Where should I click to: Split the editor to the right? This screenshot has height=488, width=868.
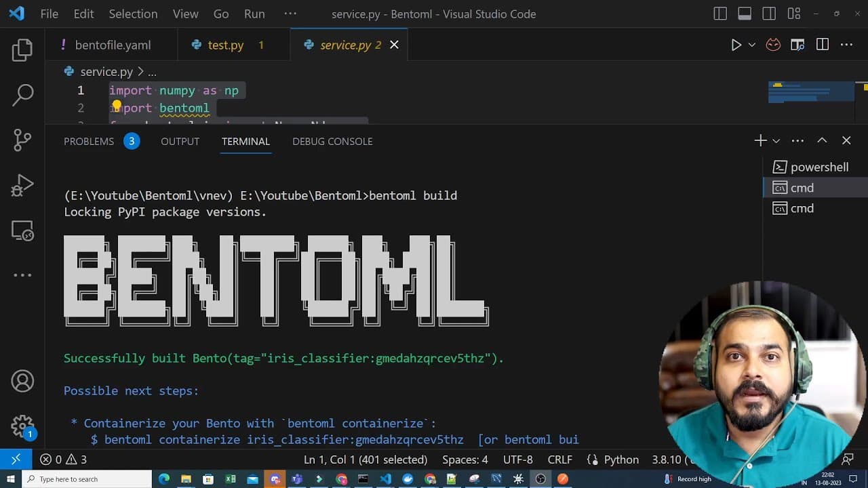point(823,45)
